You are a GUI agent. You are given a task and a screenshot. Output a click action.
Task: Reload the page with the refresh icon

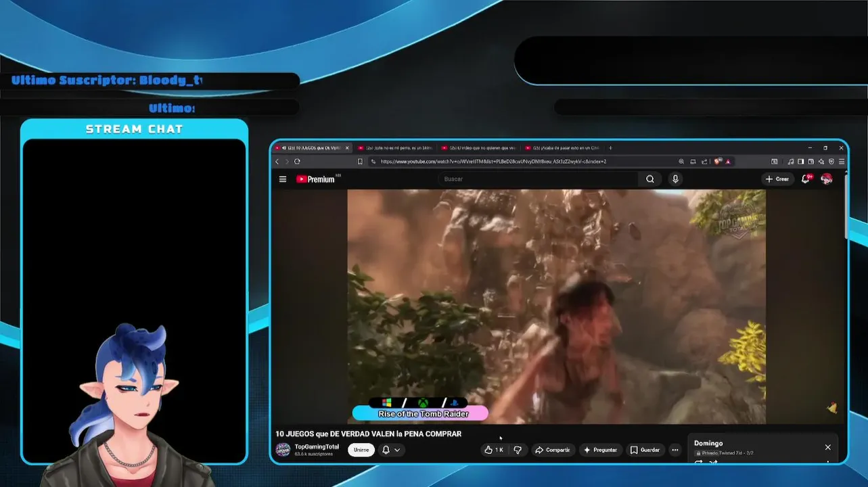[297, 162]
